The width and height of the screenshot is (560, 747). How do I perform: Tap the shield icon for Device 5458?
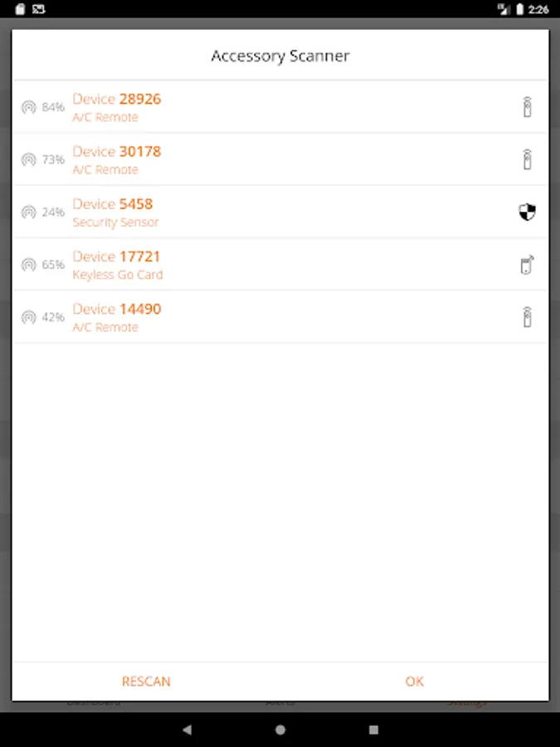527,212
